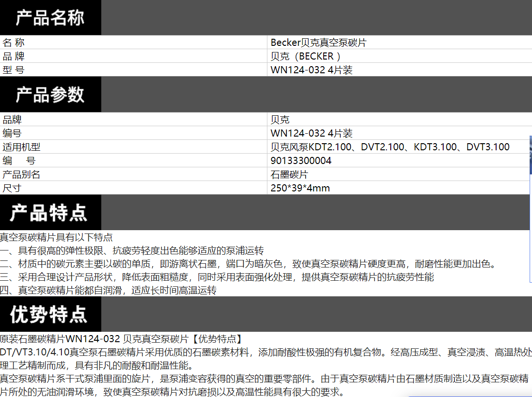The width and height of the screenshot is (532, 397).
Task: Click the 90133300004 number value
Action: 301,161
